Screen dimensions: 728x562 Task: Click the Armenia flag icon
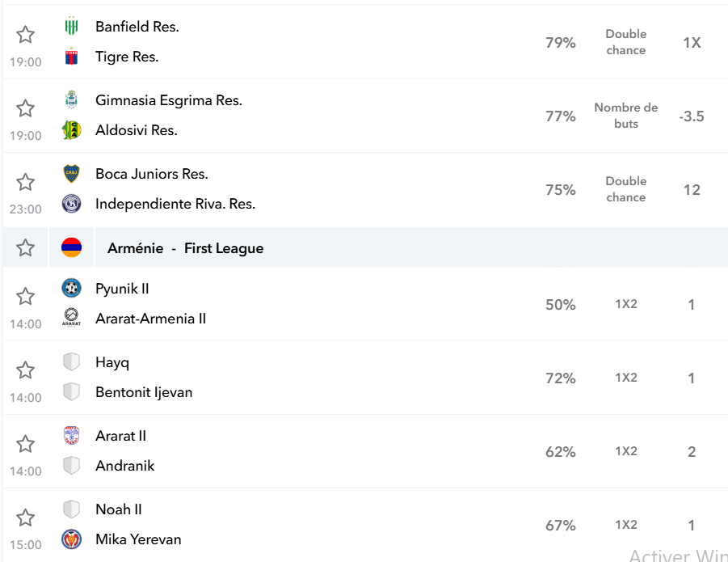click(x=71, y=247)
